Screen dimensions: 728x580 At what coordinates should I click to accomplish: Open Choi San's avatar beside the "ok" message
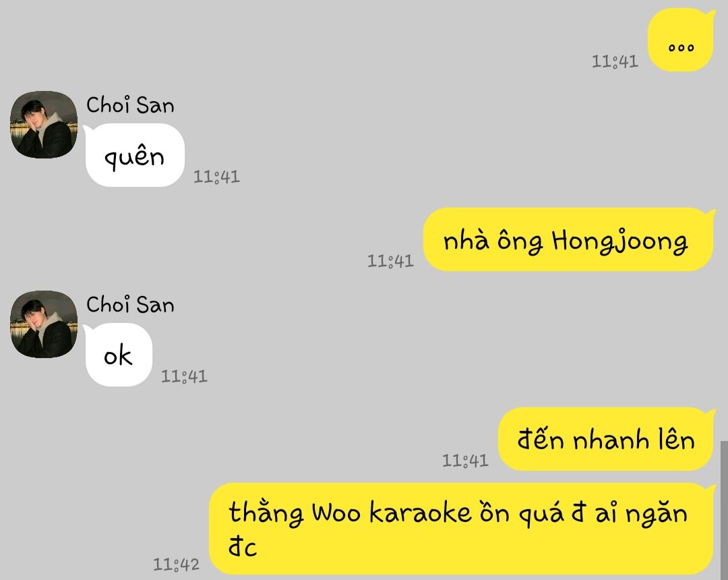click(44, 324)
